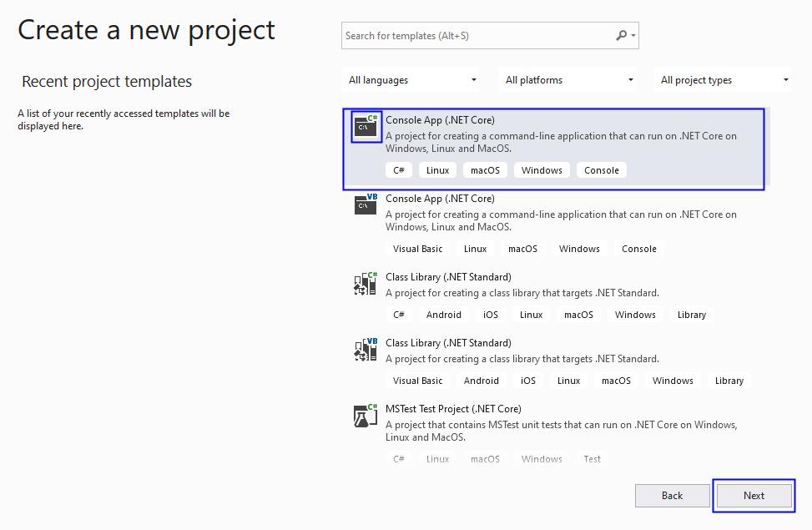Expand the All platforms filter
Image resolution: width=812 pixels, height=530 pixels.
coord(569,80)
